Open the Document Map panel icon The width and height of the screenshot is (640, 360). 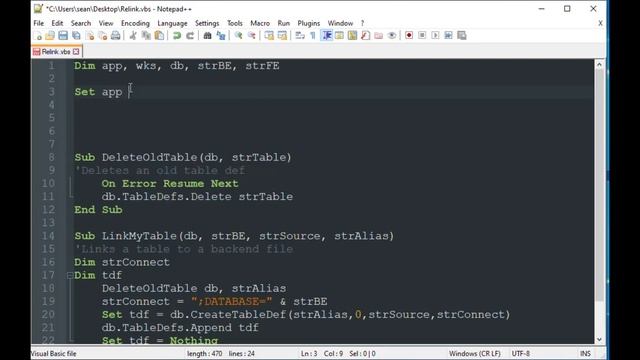pos(352,36)
